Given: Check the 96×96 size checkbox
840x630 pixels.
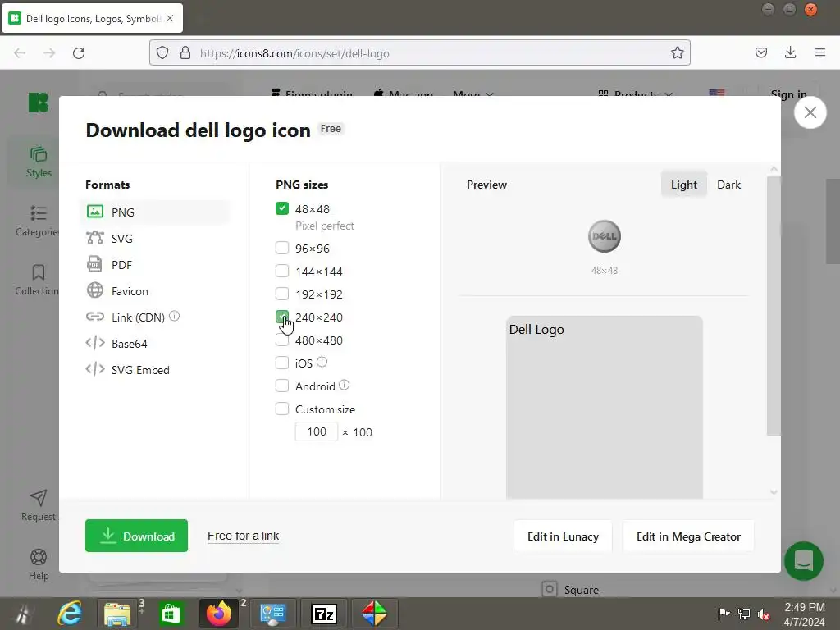Looking at the screenshot, I should (282, 248).
